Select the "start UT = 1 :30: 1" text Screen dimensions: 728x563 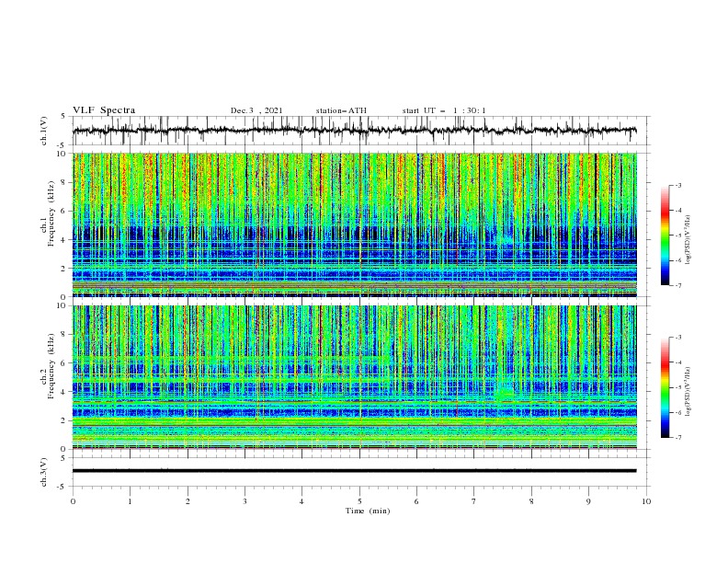pos(444,110)
